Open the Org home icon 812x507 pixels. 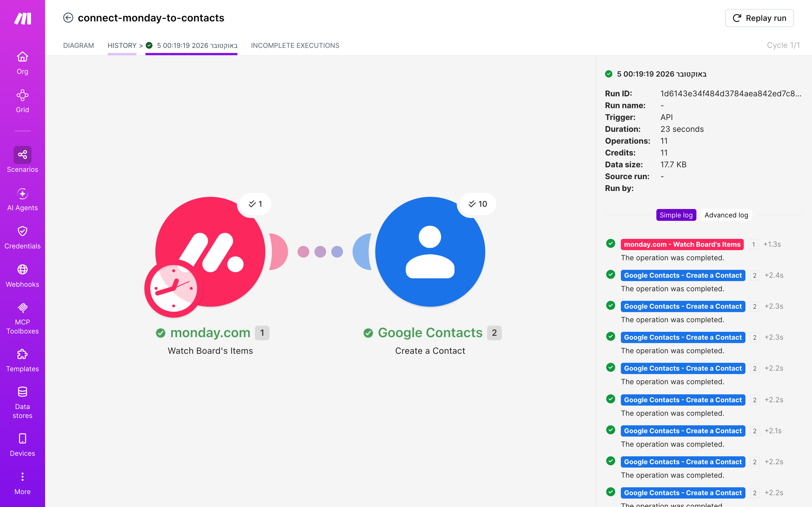(23, 57)
